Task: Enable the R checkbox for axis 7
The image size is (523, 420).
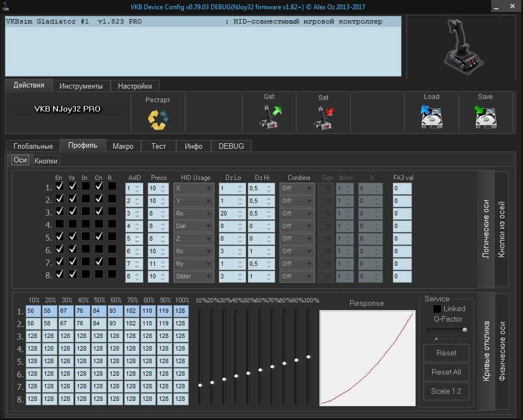Action: [112, 261]
